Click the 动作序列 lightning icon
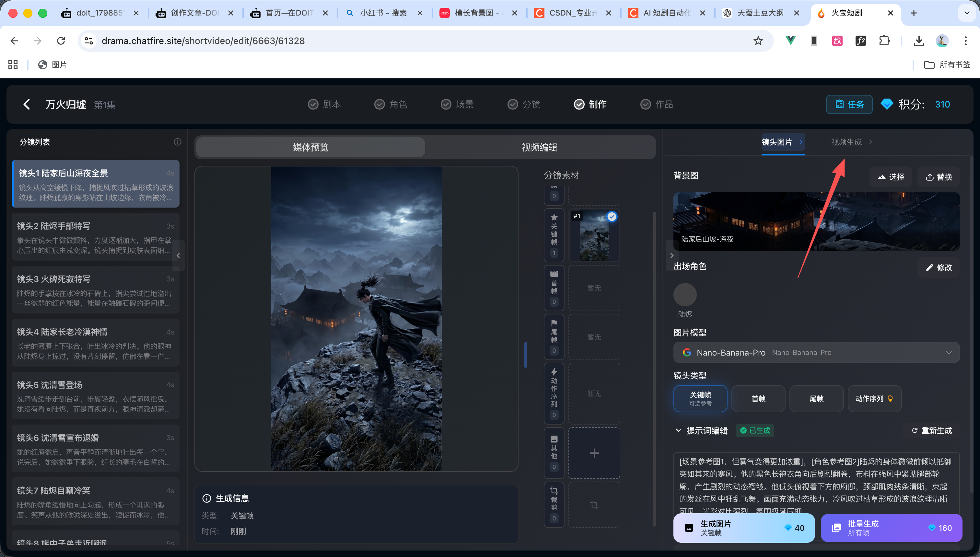Screen dimensions: 980x557 554,393
